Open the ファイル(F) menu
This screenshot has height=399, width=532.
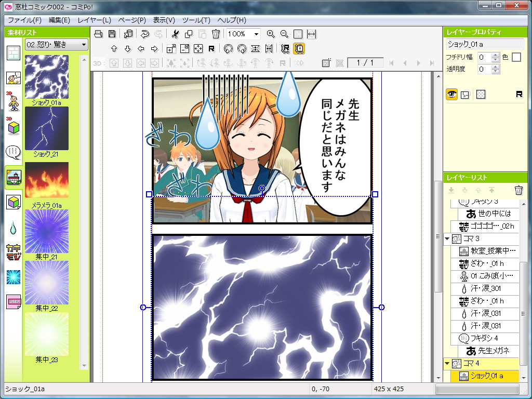pos(24,20)
